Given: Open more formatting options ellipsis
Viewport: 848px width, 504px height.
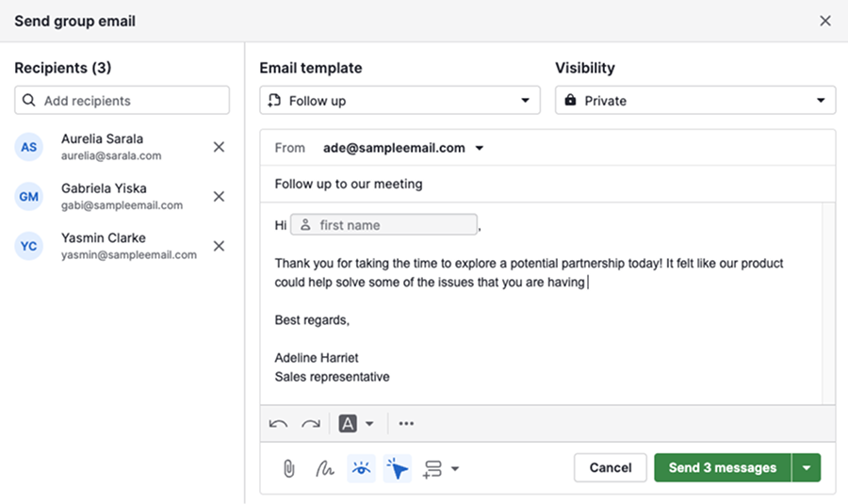Looking at the screenshot, I should click(x=406, y=424).
